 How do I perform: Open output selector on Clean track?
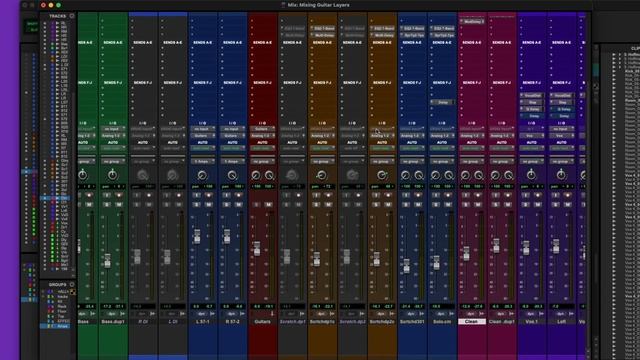tap(472, 136)
